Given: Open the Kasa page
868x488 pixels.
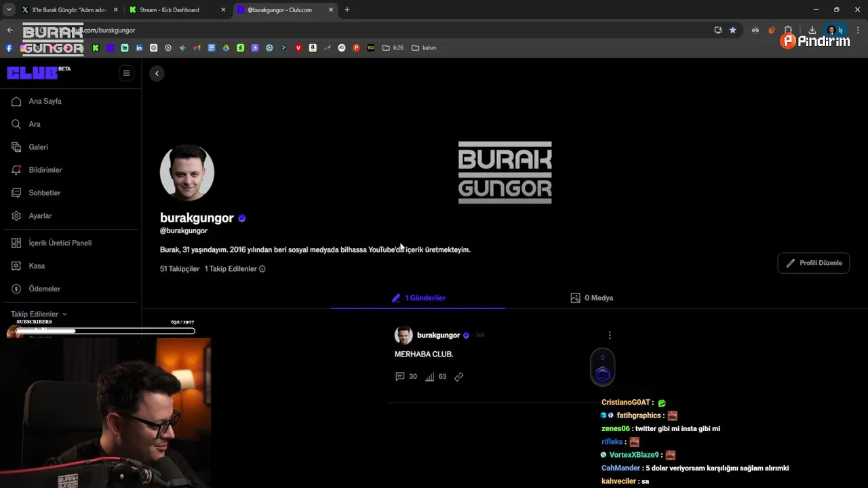Looking at the screenshot, I should [37, 266].
